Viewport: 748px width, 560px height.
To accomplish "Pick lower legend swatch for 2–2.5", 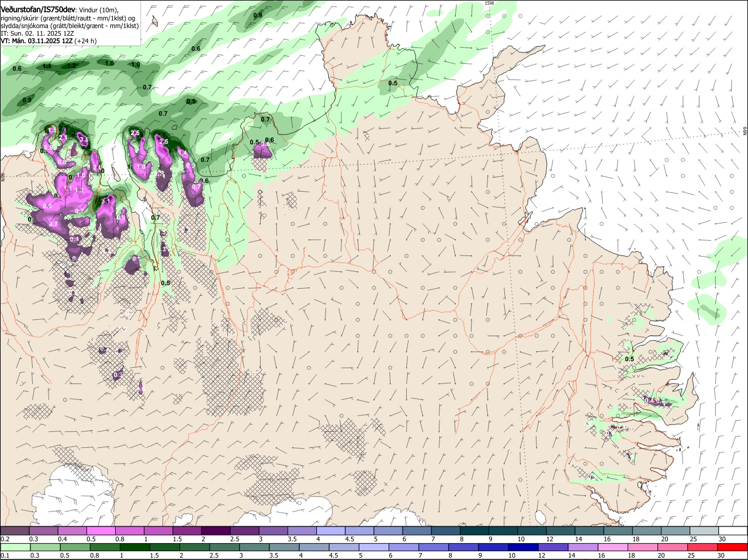I will (x=195, y=547).
